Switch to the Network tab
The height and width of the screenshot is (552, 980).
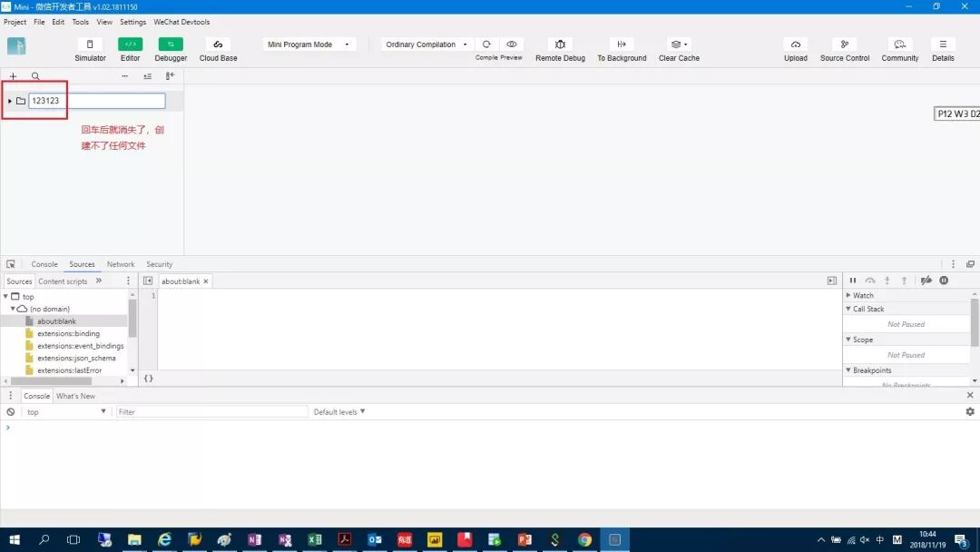coord(121,264)
